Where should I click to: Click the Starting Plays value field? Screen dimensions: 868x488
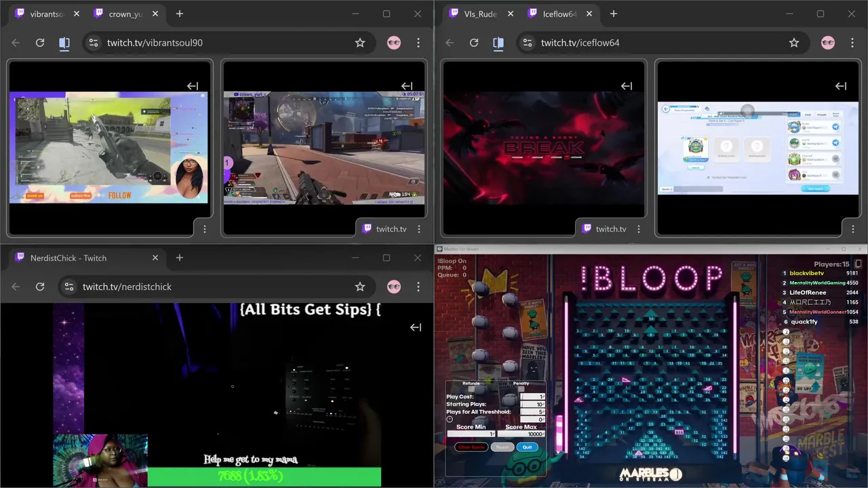click(x=532, y=404)
